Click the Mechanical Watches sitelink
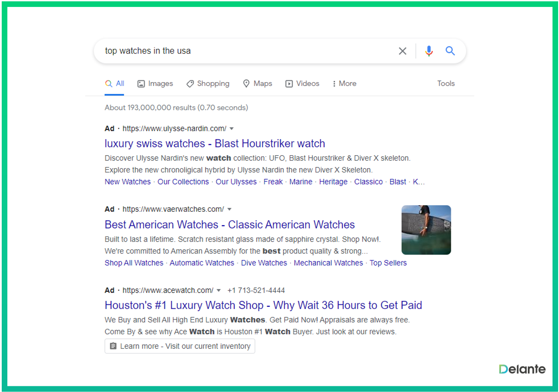This screenshot has height=392, width=559. (328, 263)
